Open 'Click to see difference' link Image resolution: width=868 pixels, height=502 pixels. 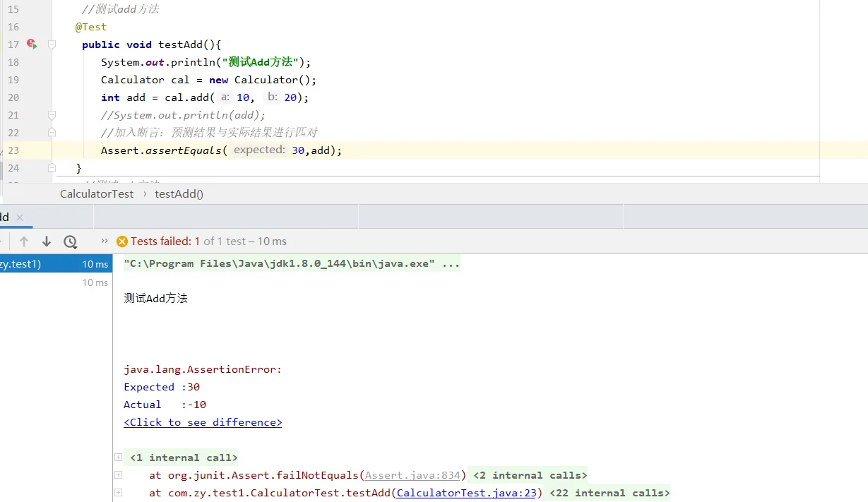(203, 422)
